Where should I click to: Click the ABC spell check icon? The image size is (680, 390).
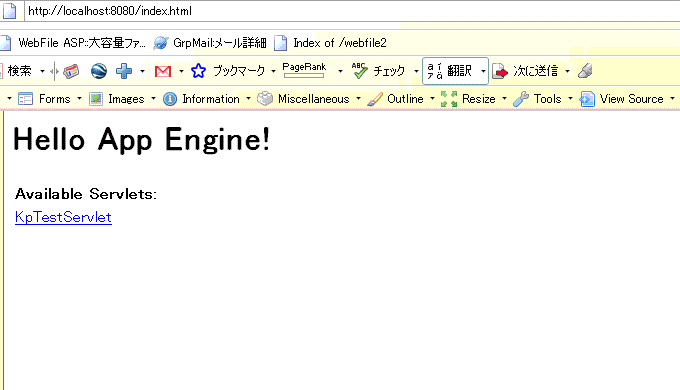point(360,70)
